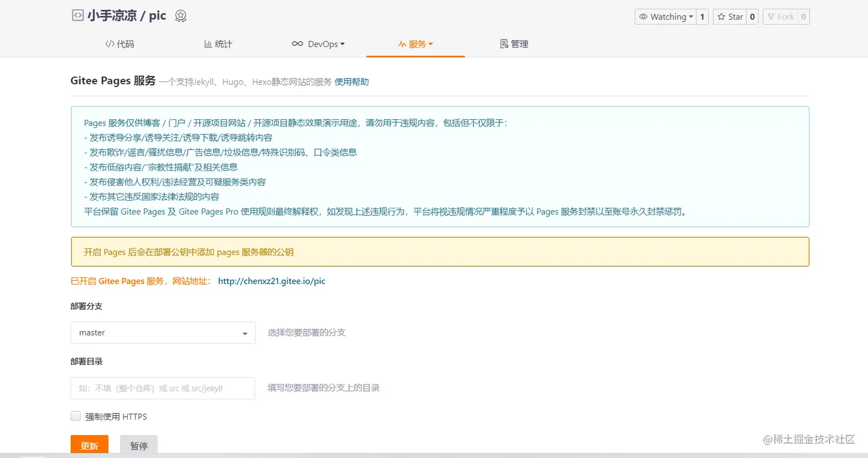
Task: Click the Fork count number 0
Action: coord(804,17)
